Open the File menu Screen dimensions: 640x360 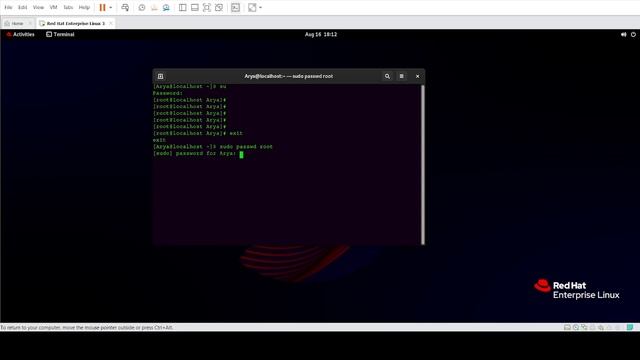(8, 7)
